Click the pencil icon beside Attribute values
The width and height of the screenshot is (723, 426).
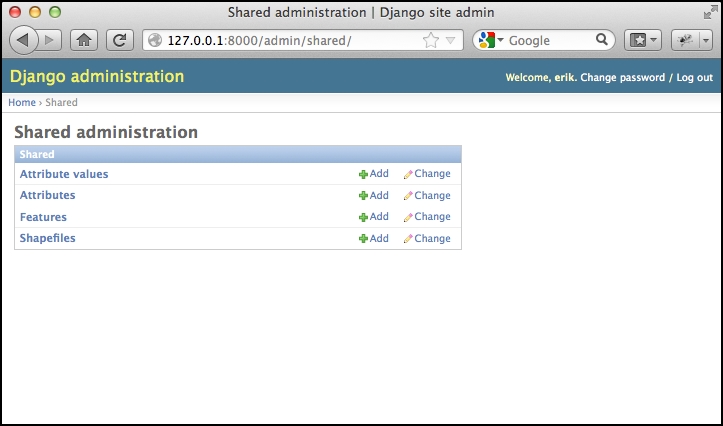pyautogui.click(x=408, y=174)
